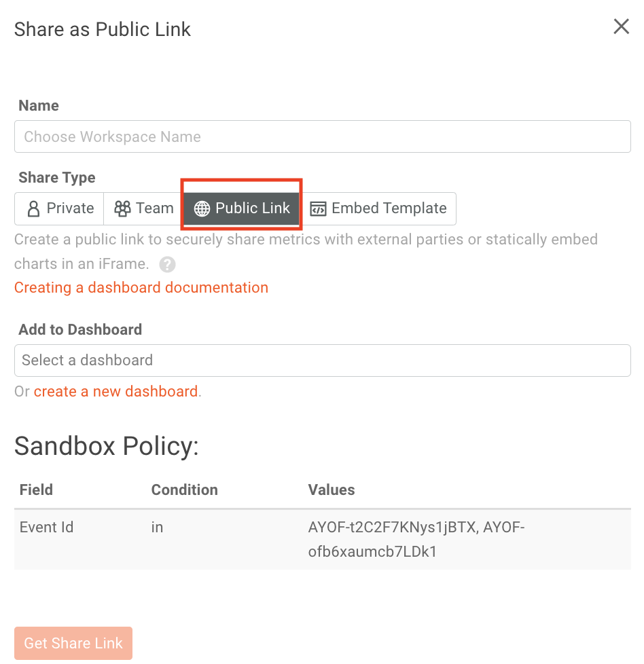The height and width of the screenshot is (664, 644).
Task: Select the Event Id policy row
Action: [x=47, y=528]
